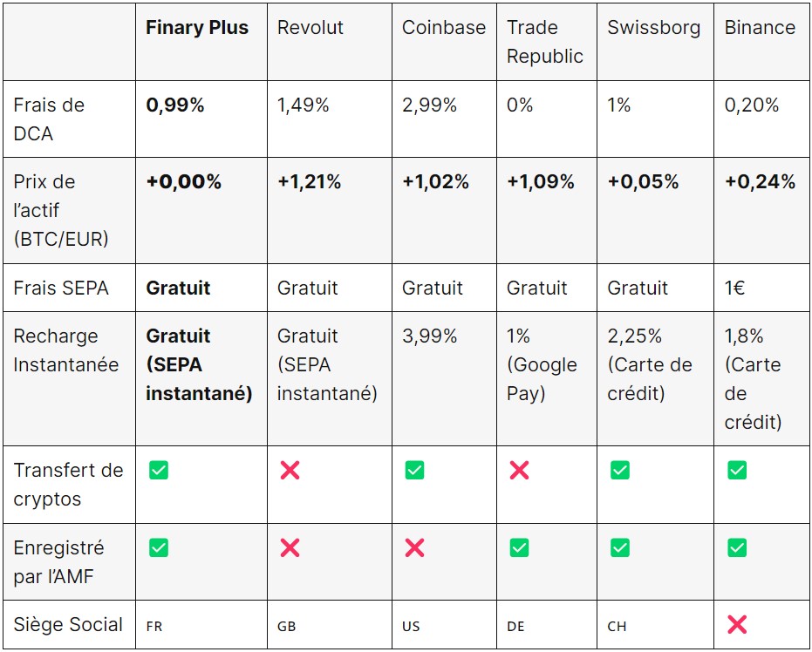Viewport: 812px width, 652px height.
Task: Click the Coinbase 2,99% DCA fee cell
Action: pos(429,105)
